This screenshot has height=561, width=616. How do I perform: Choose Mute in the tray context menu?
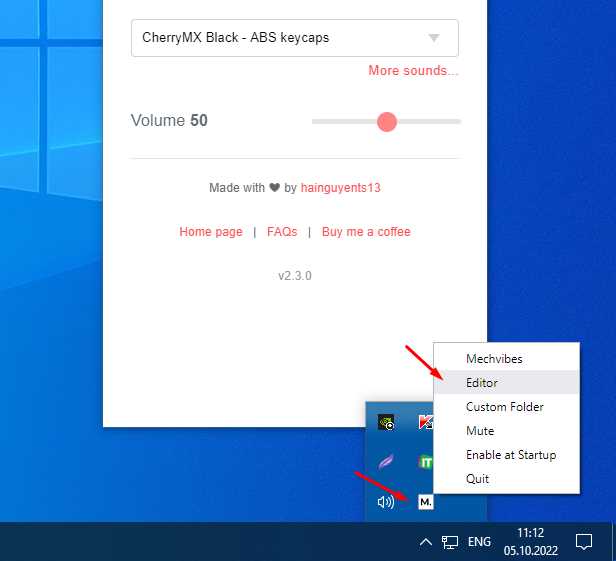pos(506,431)
